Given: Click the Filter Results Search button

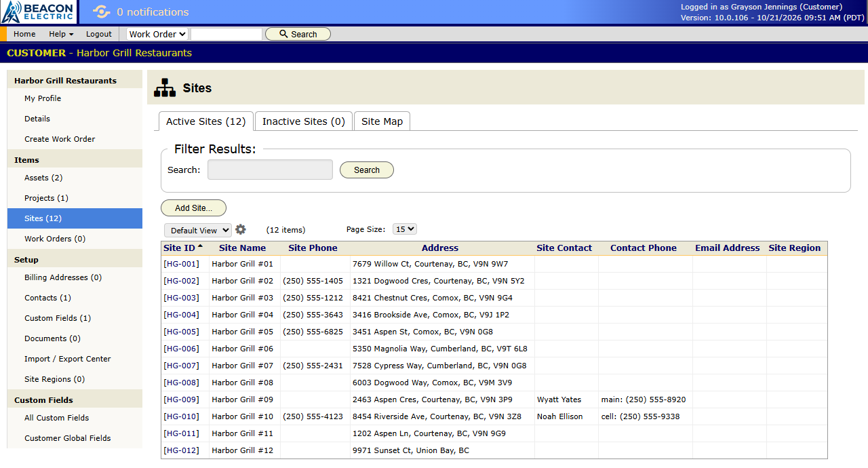Looking at the screenshot, I should 367,170.
